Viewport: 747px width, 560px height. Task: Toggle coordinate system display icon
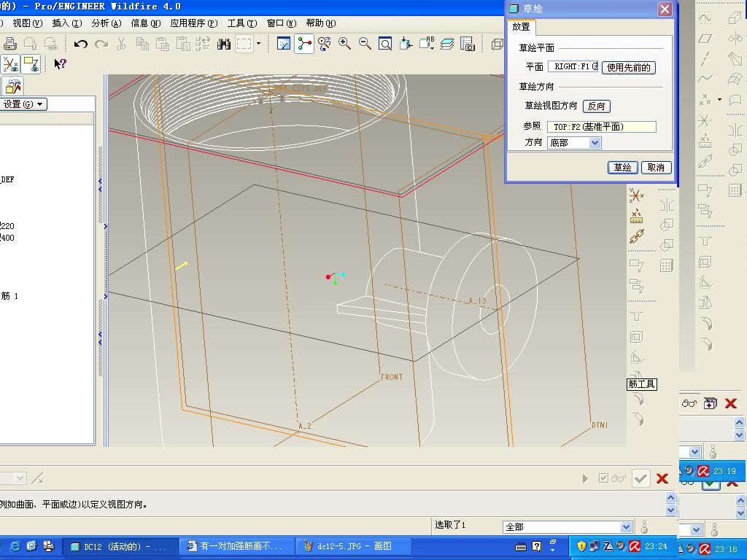coord(10,64)
